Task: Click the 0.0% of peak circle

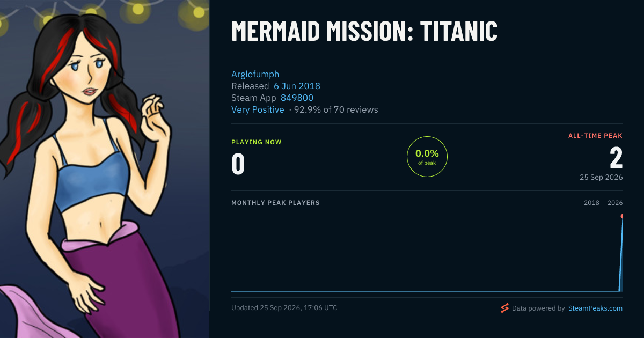Action: (x=427, y=157)
